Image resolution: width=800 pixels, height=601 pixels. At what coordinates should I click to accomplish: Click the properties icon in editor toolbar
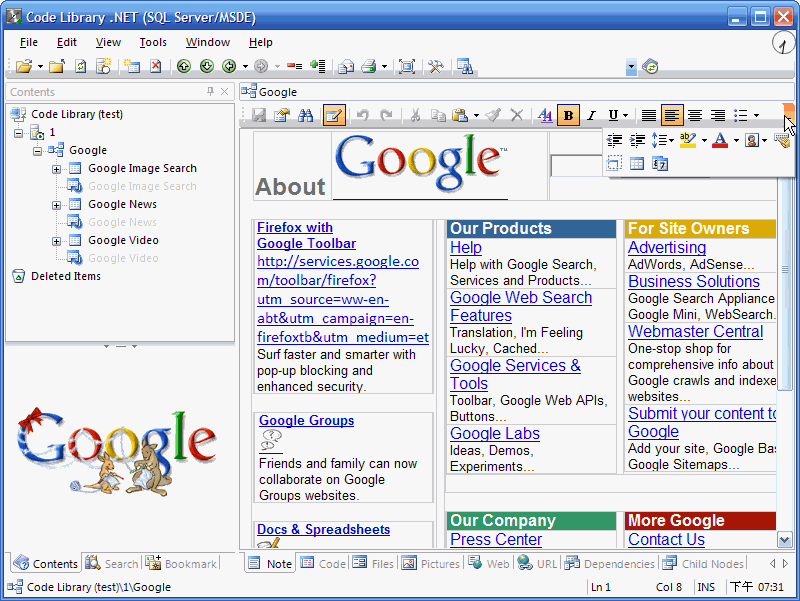(282, 115)
